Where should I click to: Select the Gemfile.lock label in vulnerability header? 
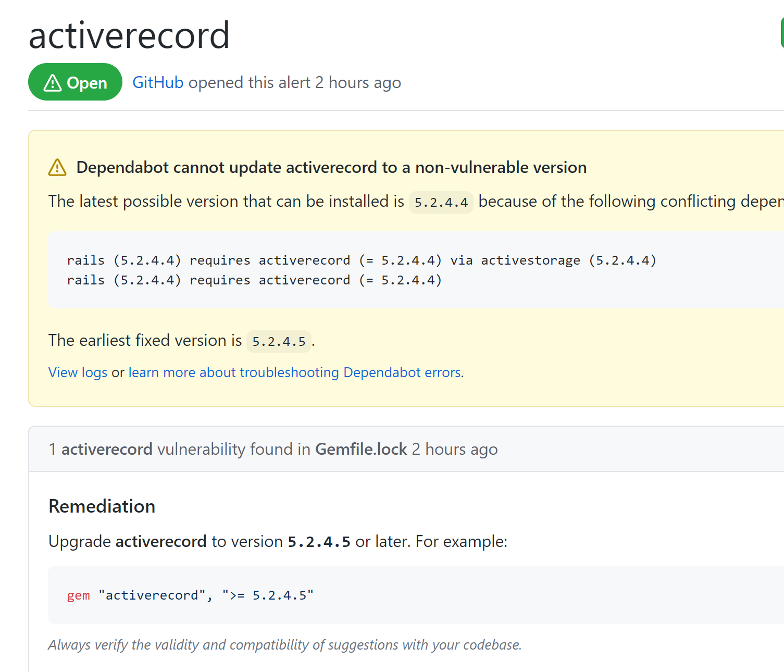[x=361, y=449]
